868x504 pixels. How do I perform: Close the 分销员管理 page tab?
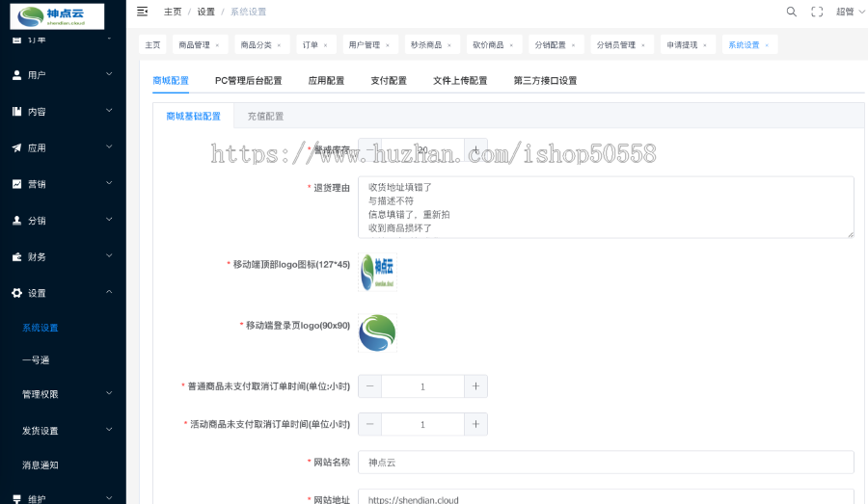coord(643,45)
